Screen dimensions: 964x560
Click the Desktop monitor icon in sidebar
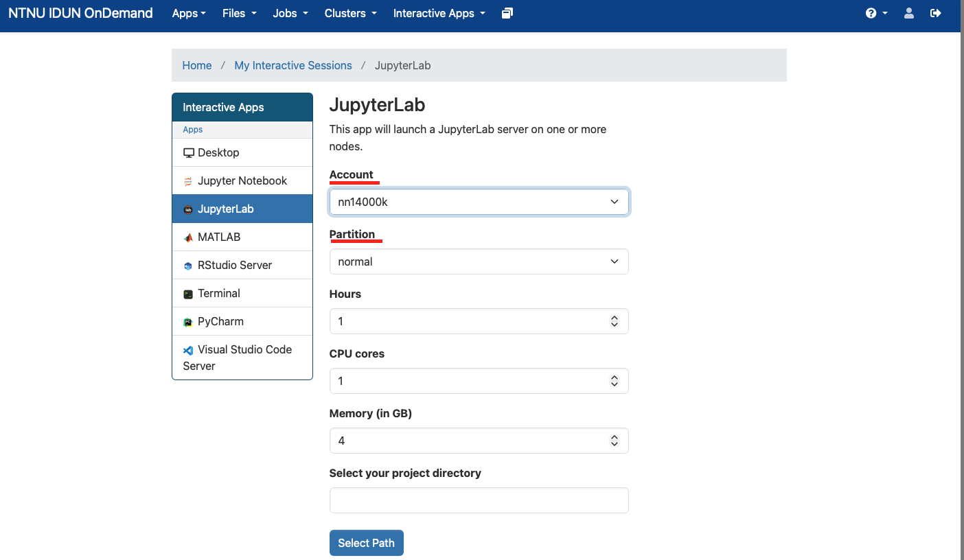(189, 153)
